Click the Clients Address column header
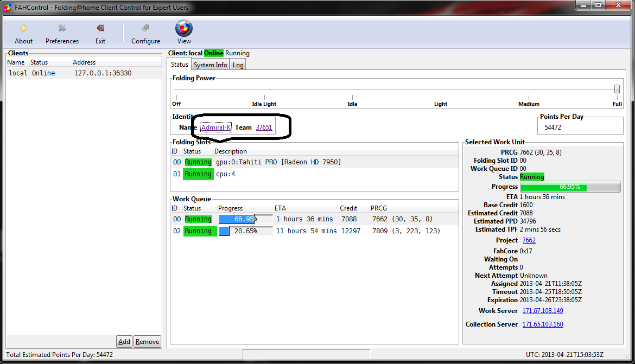The width and height of the screenshot is (635, 364). click(x=117, y=62)
